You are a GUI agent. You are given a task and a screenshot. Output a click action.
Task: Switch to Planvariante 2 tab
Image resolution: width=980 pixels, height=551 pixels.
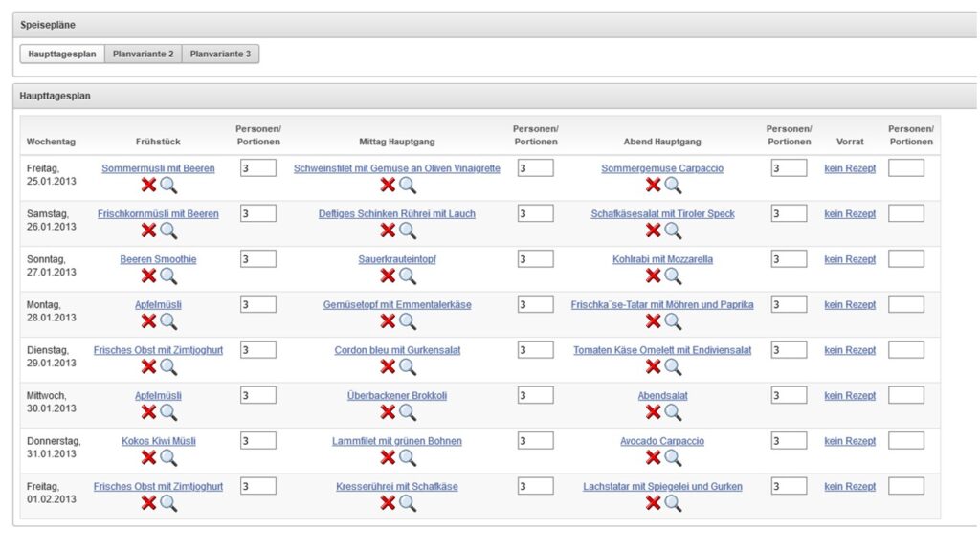pos(143,55)
